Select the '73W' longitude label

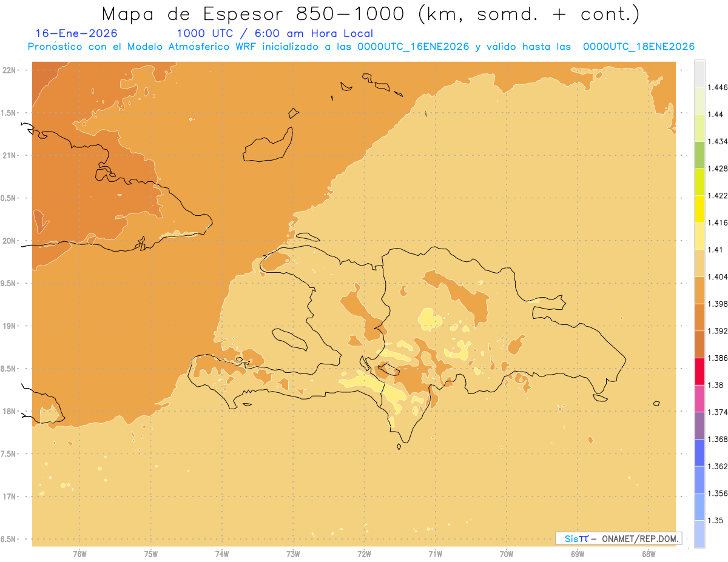(x=293, y=554)
